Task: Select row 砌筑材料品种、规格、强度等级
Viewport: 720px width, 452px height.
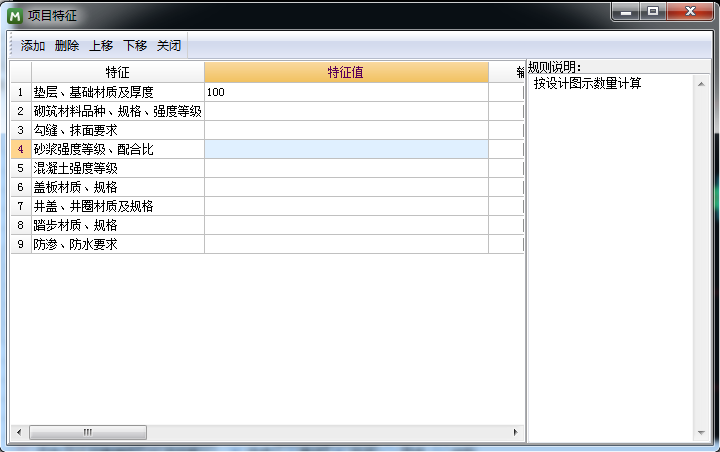Action: point(117,111)
